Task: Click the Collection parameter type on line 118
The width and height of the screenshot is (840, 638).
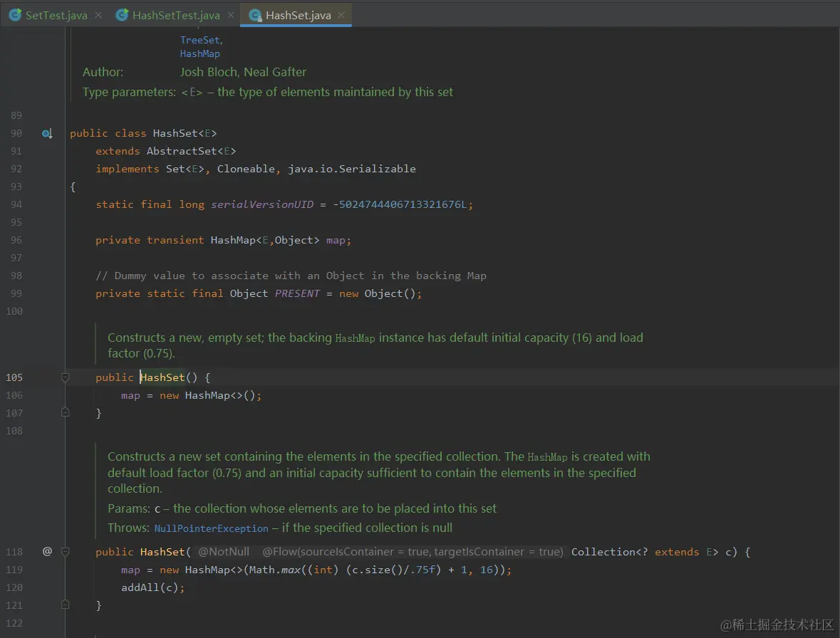Action: coord(603,552)
